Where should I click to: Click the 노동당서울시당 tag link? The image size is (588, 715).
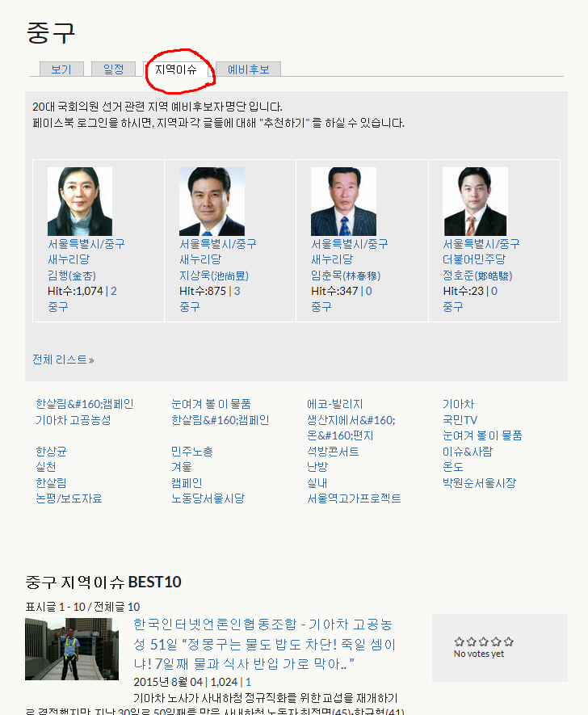pyautogui.click(x=208, y=498)
